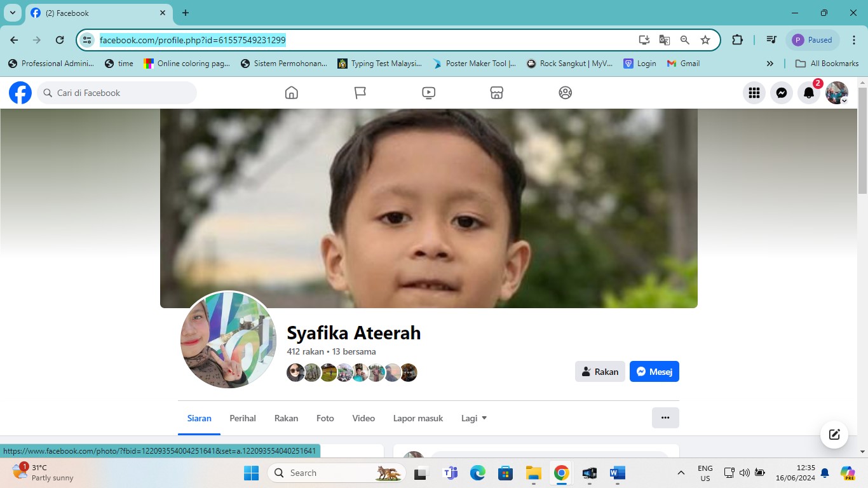
Task: Open the Facebook home feed icon
Action: coord(291,92)
